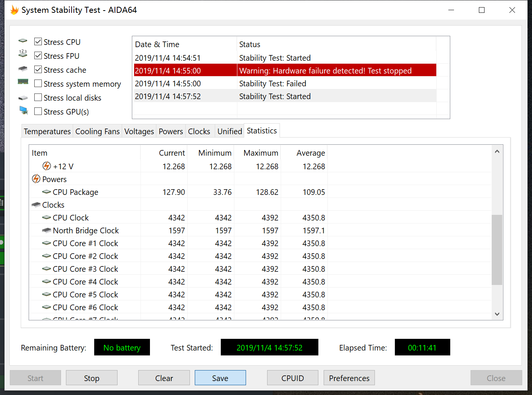Image resolution: width=532 pixels, height=395 pixels.
Task: Click the icon beside CPU Core #4 Clock
Action: 47,282
